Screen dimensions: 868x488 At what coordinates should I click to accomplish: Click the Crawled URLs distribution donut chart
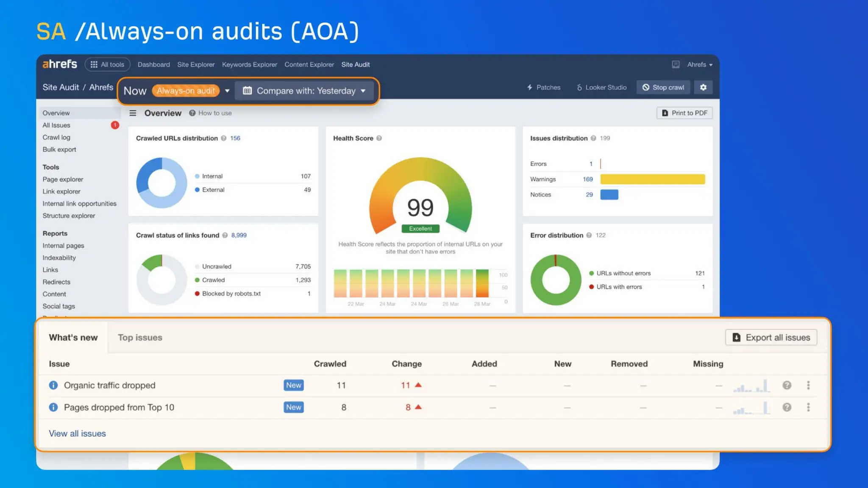pyautogui.click(x=161, y=183)
